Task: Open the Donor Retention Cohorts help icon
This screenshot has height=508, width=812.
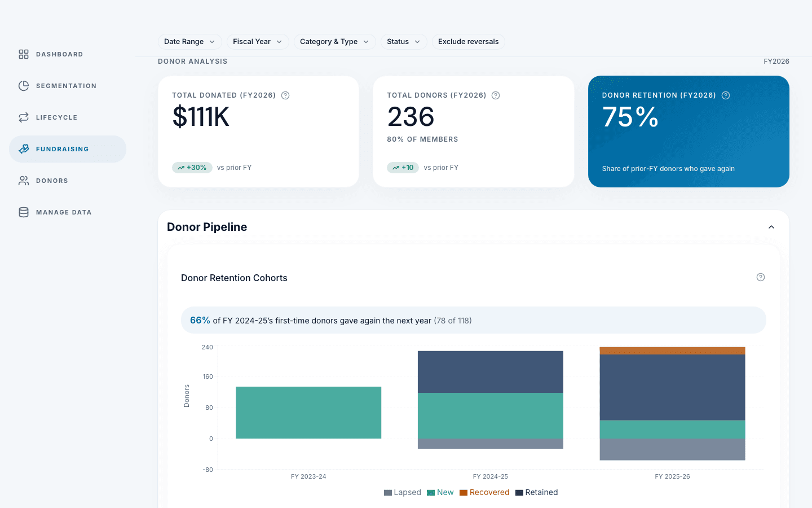Action: point(761,277)
